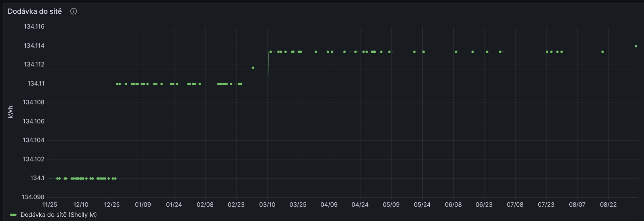Click the 03/10 x-axis date label
The image size is (644, 221).
[267, 205]
